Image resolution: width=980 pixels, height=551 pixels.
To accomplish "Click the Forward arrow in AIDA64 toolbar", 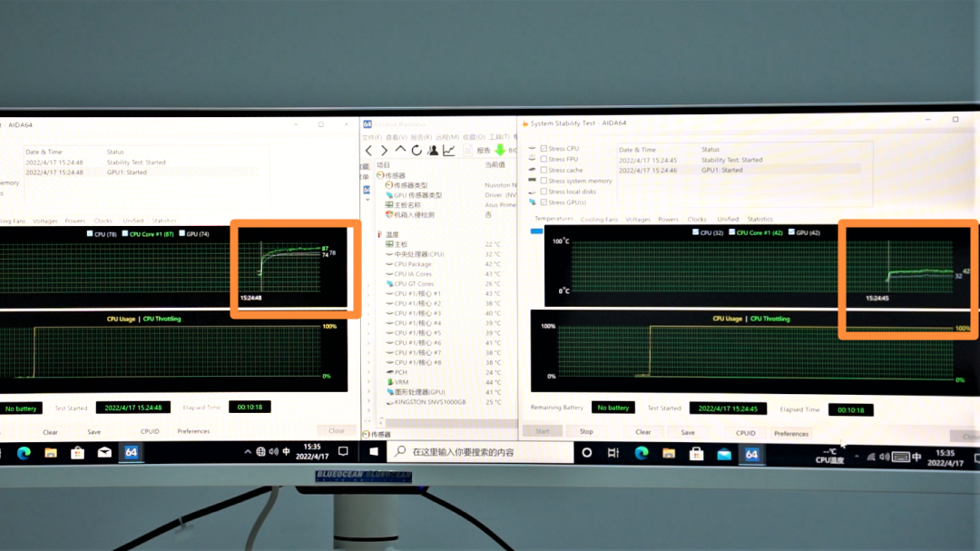I will 384,150.
